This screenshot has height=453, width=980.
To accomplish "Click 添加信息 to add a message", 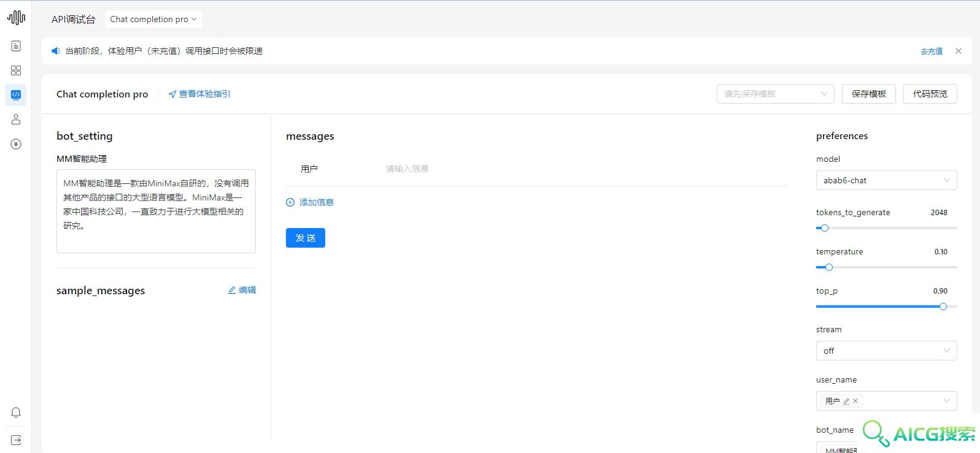I will (317, 202).
